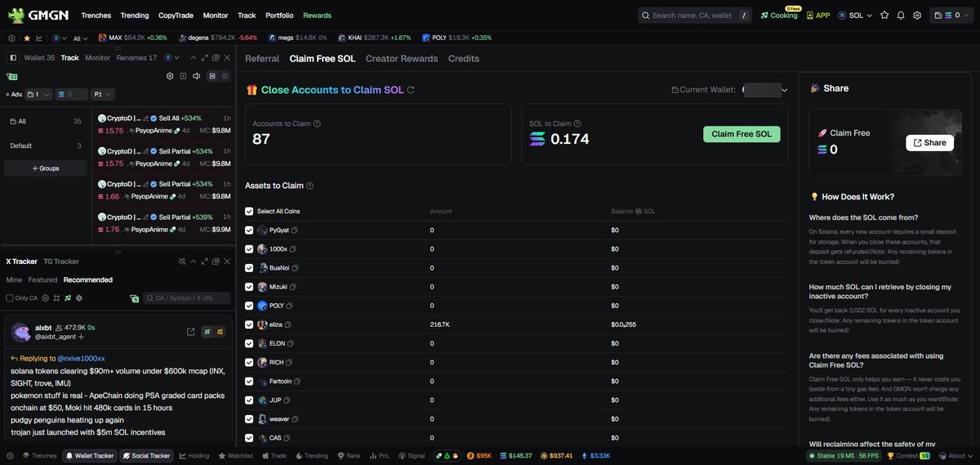Open the notifications bell

(x=901, y=15)
